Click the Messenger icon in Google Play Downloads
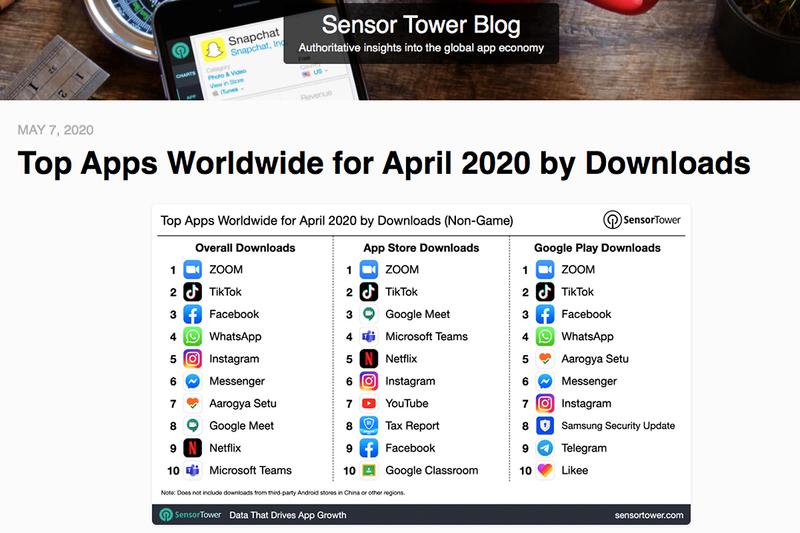The width and height of the screenshot is (800, 533). click(x=545, y=381)
